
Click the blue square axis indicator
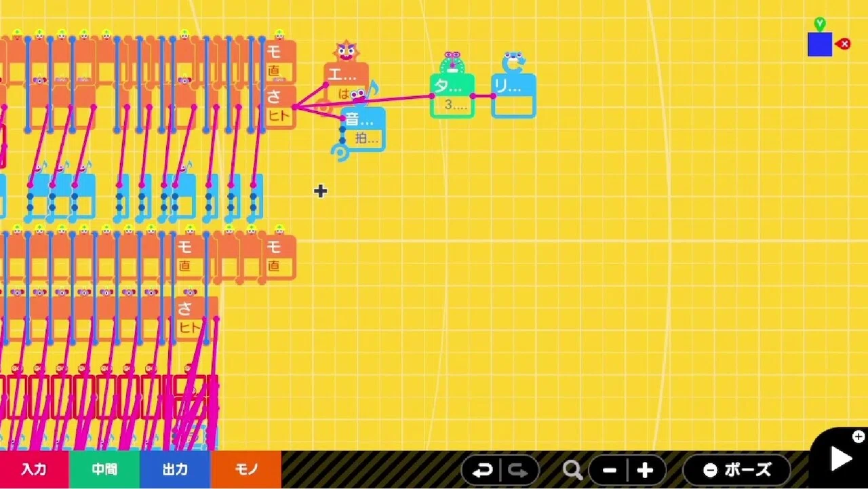tap(820, 44)
